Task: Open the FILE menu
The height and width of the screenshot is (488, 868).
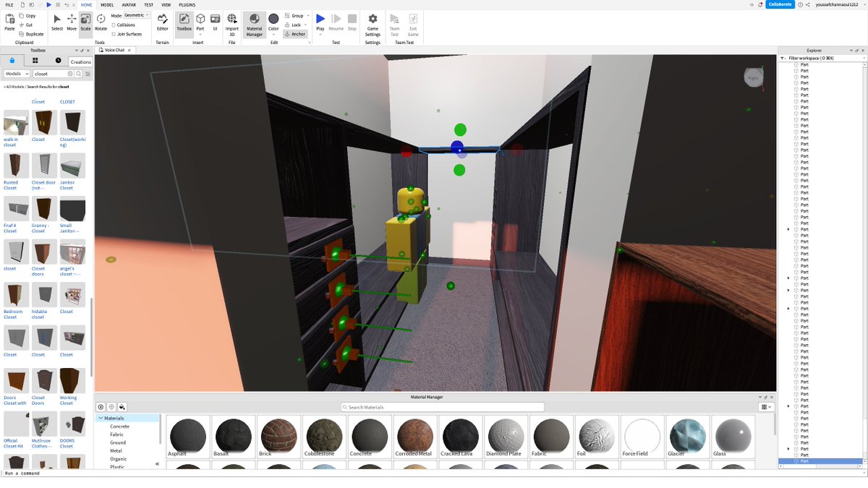Action: tap(9, 4)
